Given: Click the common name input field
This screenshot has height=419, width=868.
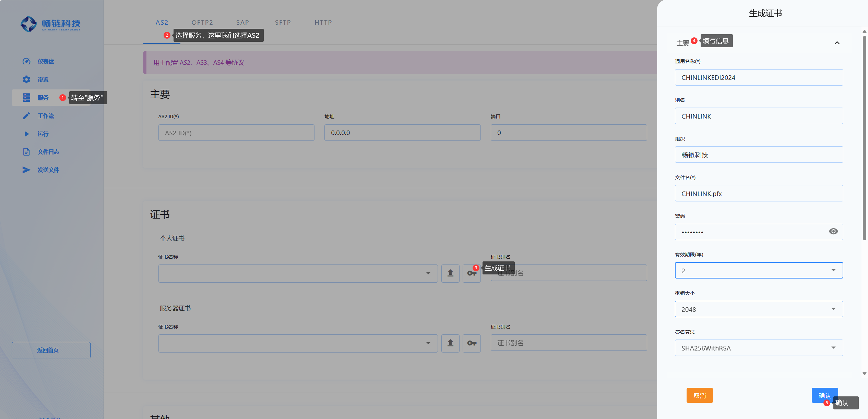Looking at the screenshot, I should point(759,77).
